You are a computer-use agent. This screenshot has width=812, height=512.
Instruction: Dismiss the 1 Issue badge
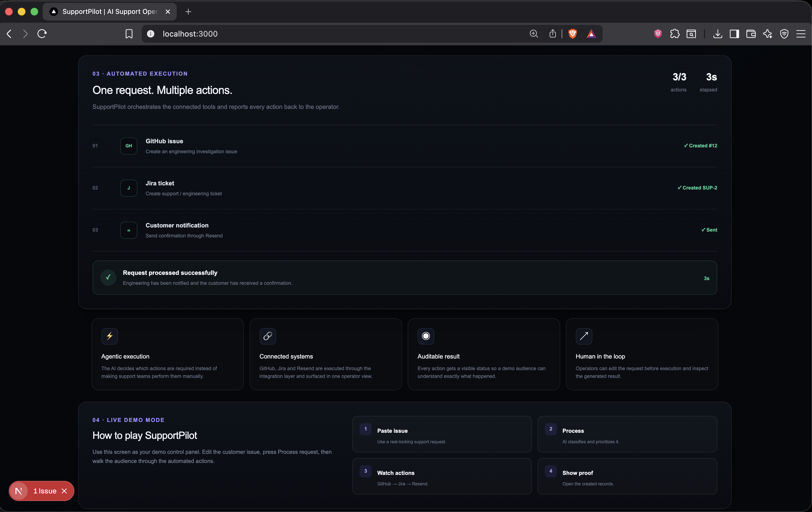click(65, 491)
